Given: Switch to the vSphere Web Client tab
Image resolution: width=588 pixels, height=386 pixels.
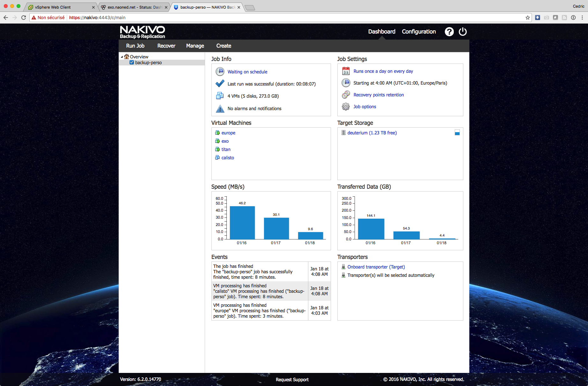Looking at the screenshot, I should [53, 7].
